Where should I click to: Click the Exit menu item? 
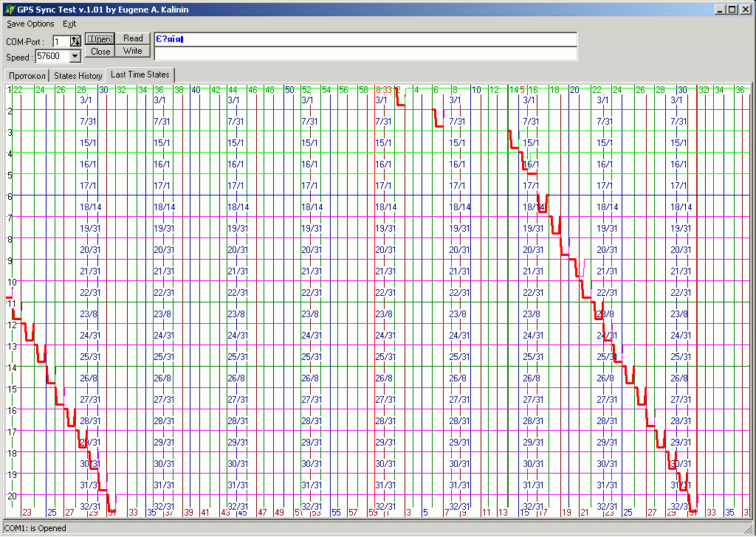69,24
